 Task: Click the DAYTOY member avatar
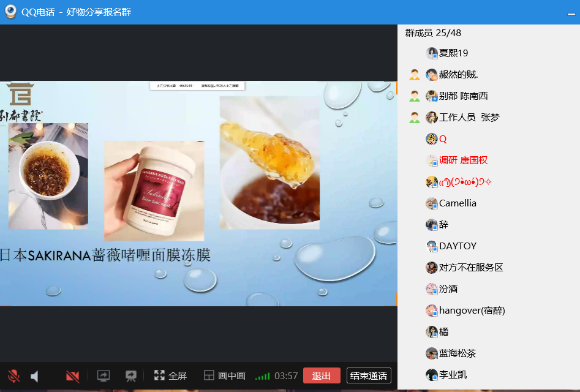pos(432,246)
